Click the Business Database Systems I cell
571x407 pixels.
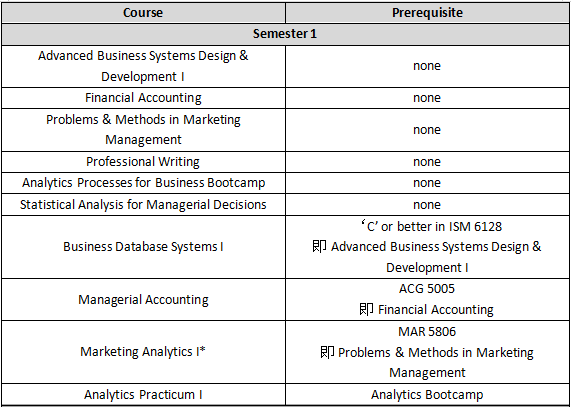tap(143, 247)
